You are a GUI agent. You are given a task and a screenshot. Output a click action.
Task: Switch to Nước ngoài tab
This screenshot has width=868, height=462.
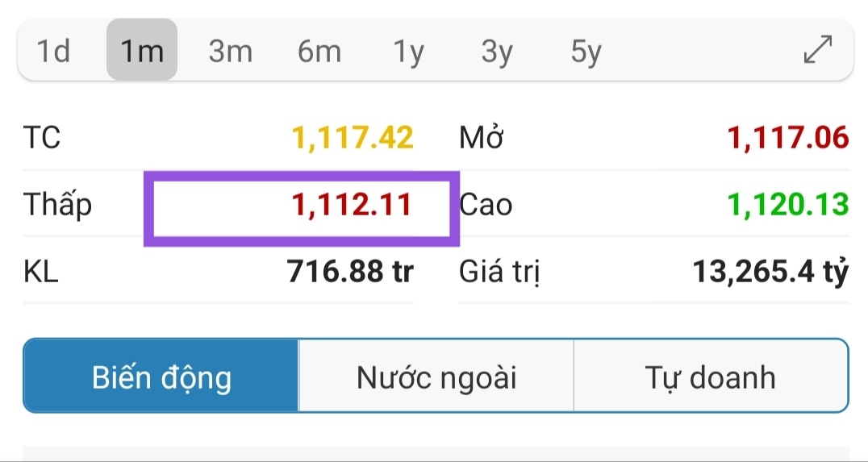click(436, 377)
